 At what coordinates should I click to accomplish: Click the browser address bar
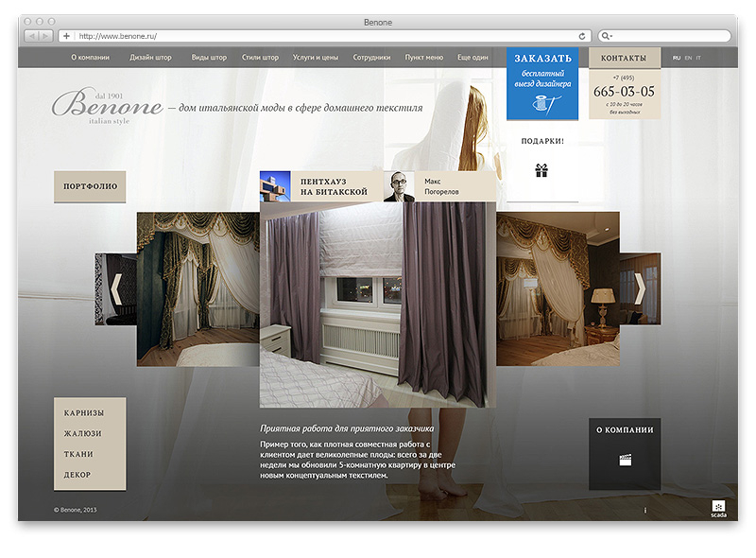(x=325, y=36)
